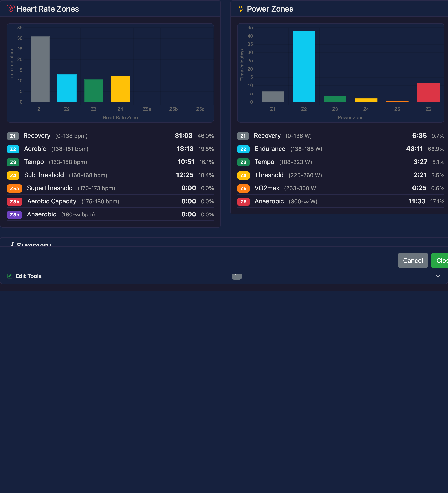The width and height of the screenshot is (448, 493).
Task: Click the 31:03 Recovery time value
Action: 183,136
